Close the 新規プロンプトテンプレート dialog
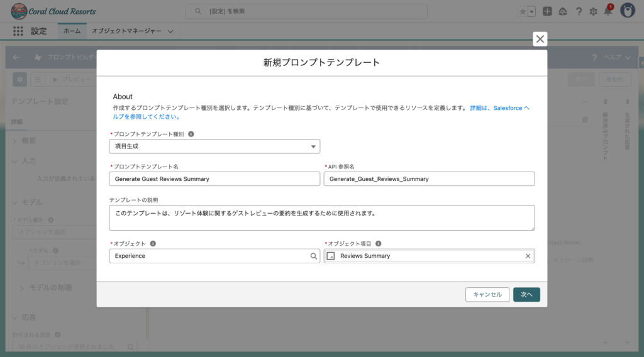This screenshot has height=357, width=644. point(540,39)
